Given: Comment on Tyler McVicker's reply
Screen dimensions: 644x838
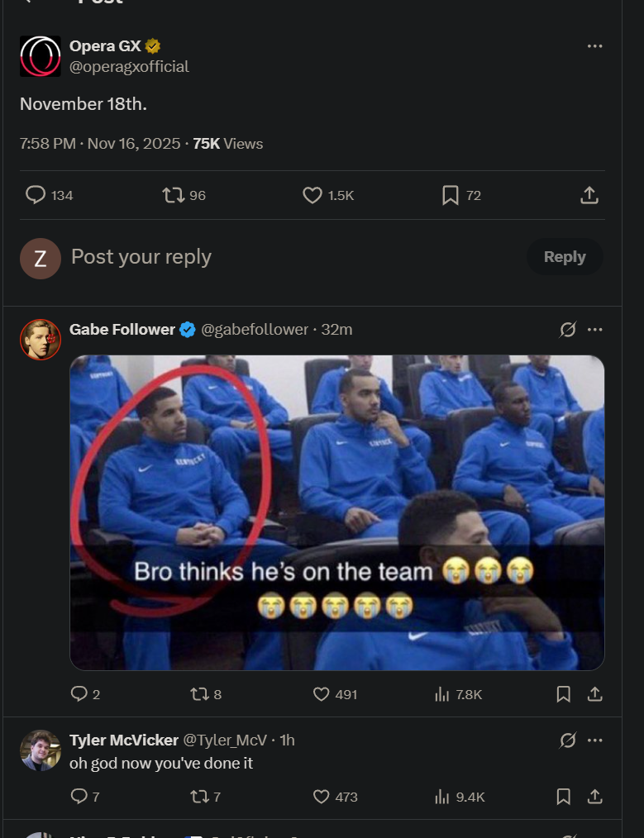Looking at the screenshot, I should click(x=79, y=797).
